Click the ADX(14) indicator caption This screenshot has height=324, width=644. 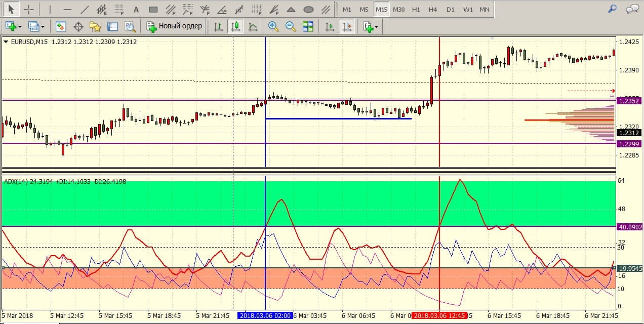point(65,181)
